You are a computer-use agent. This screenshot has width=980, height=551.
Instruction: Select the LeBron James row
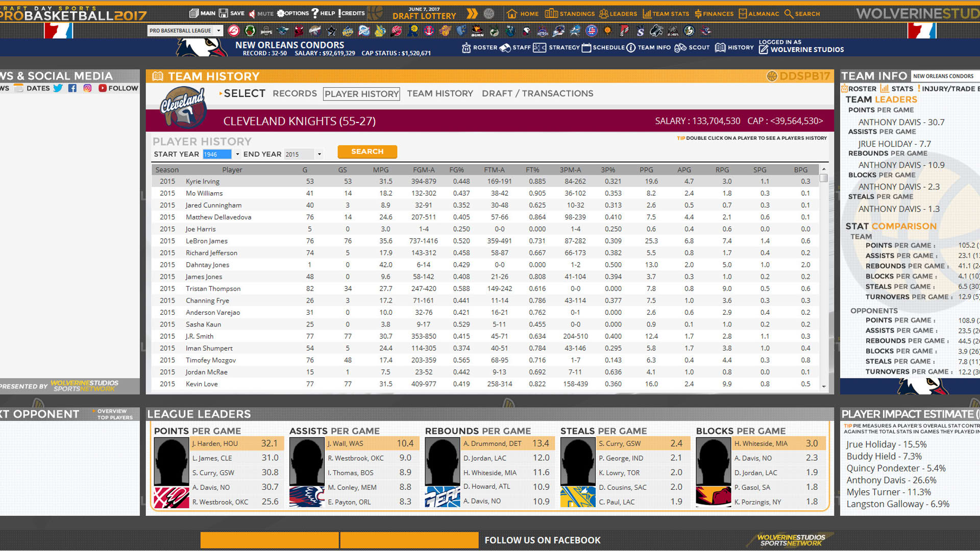(485, 241)
